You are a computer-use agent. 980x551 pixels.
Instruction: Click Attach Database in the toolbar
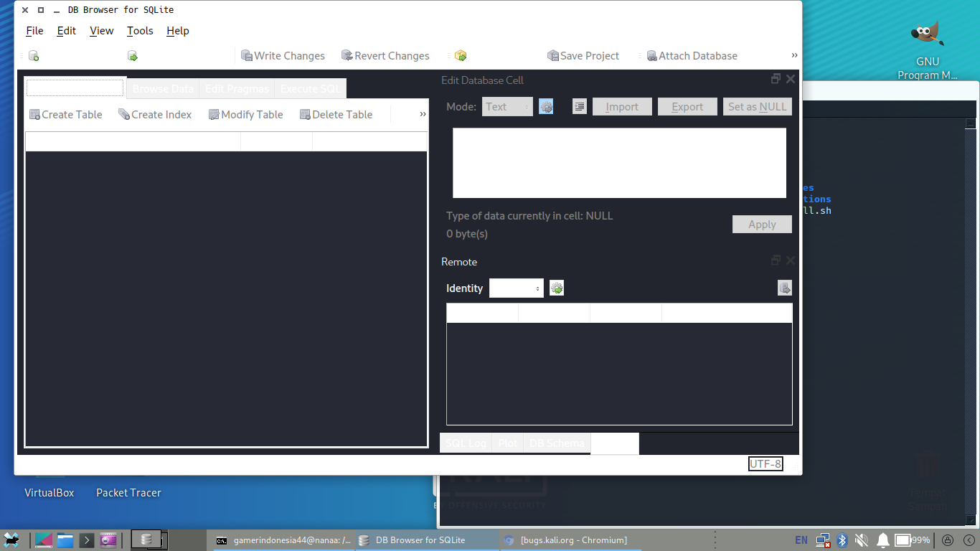click(692, 56)
